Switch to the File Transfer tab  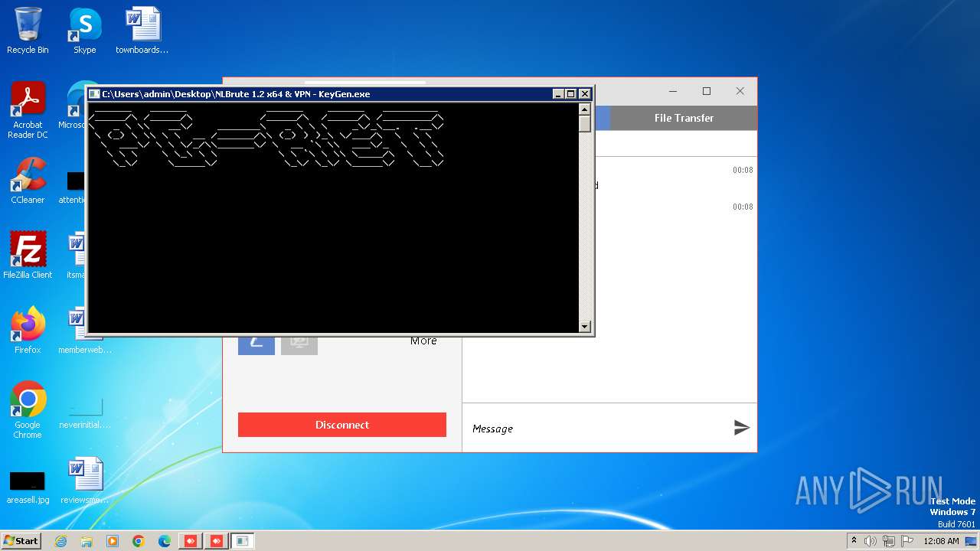pos(684,118)
